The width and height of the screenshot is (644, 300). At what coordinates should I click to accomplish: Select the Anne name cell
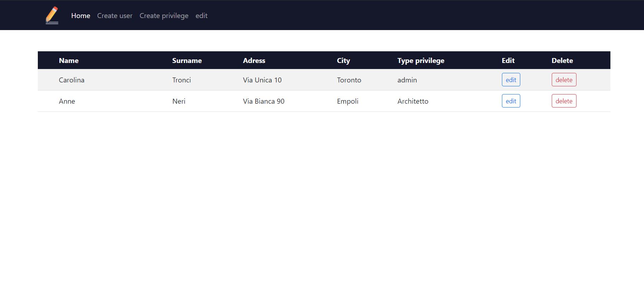67,101
